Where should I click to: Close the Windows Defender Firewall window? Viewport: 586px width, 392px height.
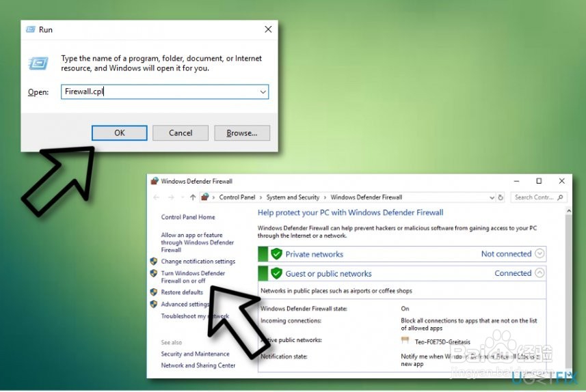click(561, 181)
